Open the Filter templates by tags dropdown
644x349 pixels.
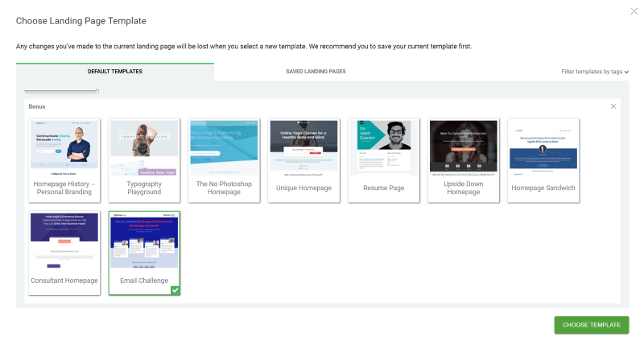[594, 72]
